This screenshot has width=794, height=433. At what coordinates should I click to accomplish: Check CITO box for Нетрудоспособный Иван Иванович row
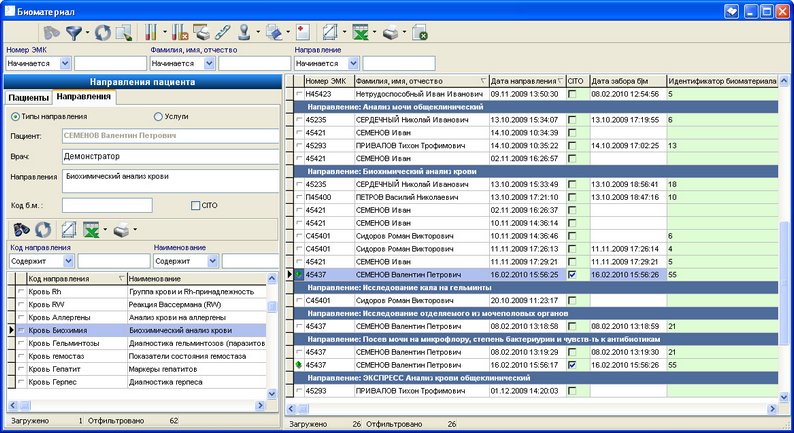(572, 94)
